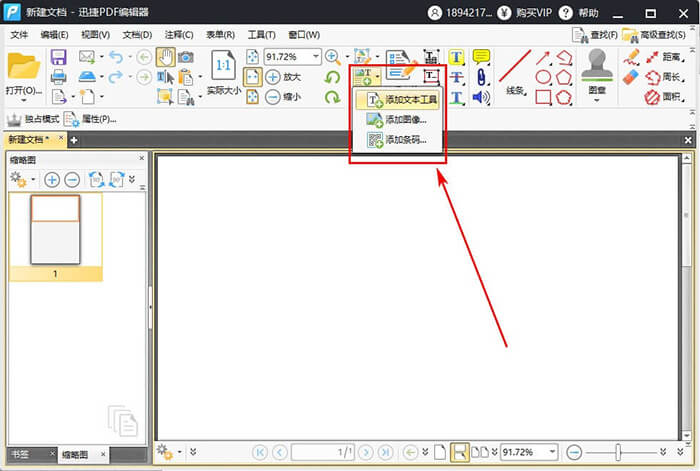Click the Snapshot camera icon
The height and width of the screenshot is (471, 700).
click(186, 57)
